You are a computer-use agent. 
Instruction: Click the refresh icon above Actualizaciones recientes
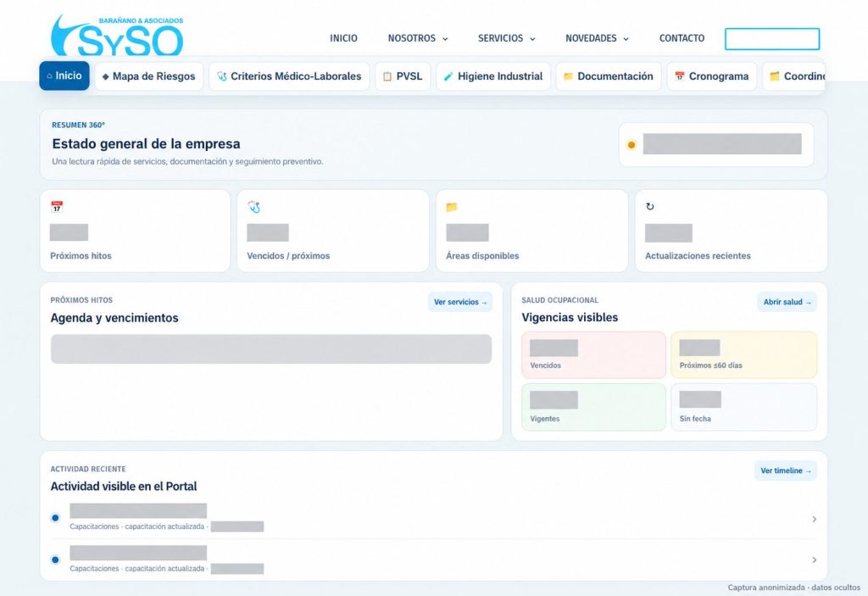pyautogui.click(x=650, y=207)
